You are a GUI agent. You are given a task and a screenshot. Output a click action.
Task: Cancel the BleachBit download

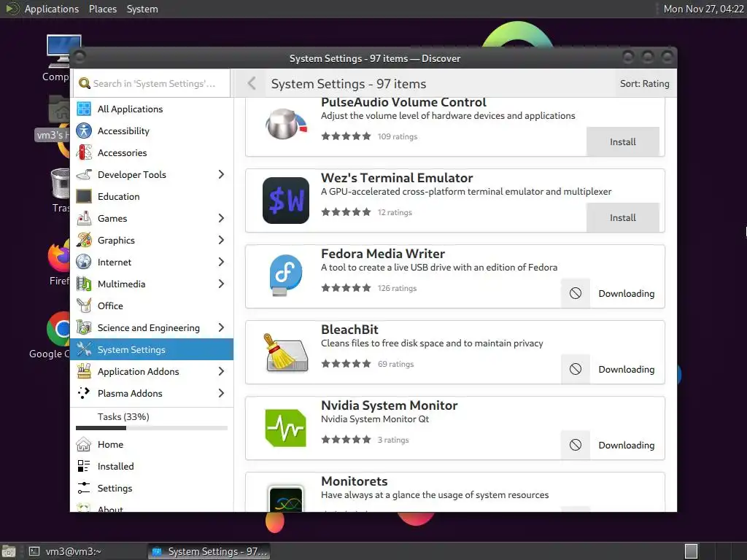576,369
